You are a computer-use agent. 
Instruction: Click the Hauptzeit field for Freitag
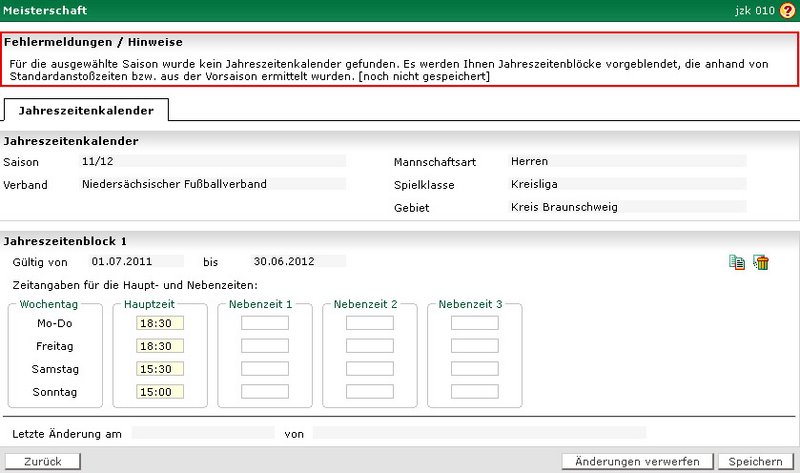click(160, 346)
